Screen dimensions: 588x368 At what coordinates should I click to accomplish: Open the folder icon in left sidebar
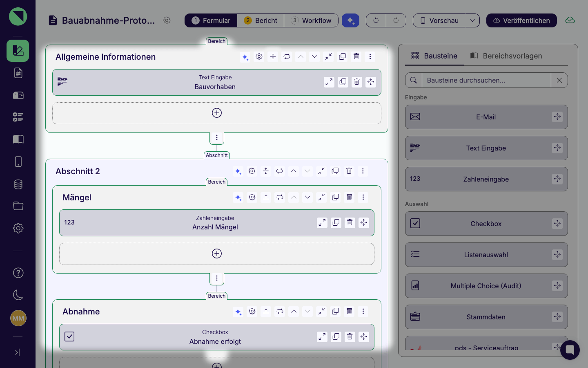[18, 206]
